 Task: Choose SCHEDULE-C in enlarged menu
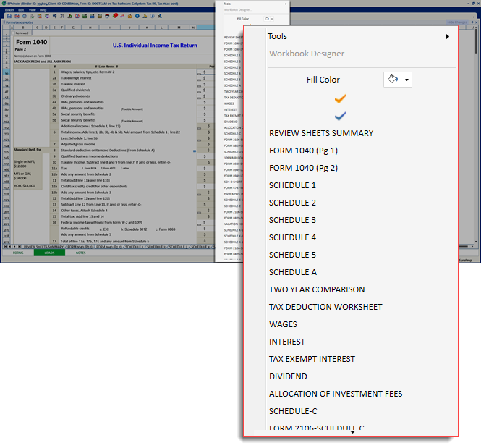[x=293, y=411]
